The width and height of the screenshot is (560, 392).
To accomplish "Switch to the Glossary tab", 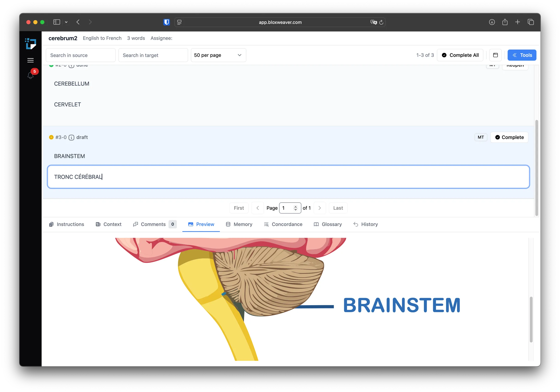I will point(328,224).
